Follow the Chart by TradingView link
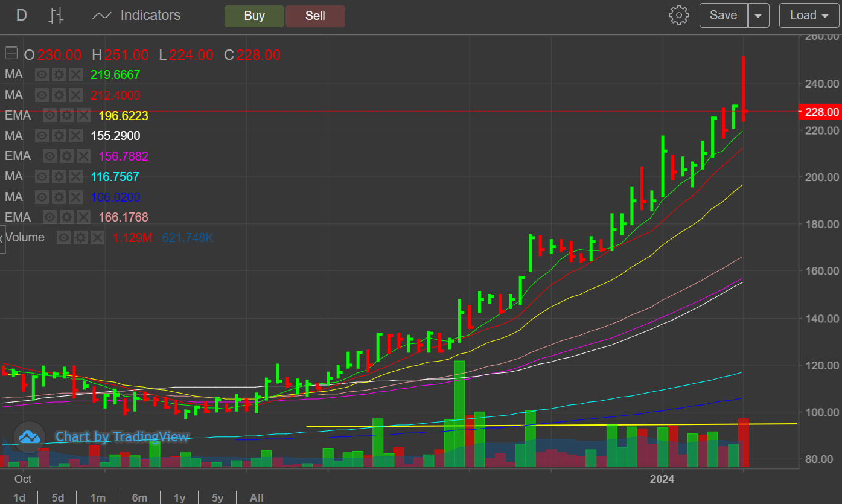 [x=122, y=436]
